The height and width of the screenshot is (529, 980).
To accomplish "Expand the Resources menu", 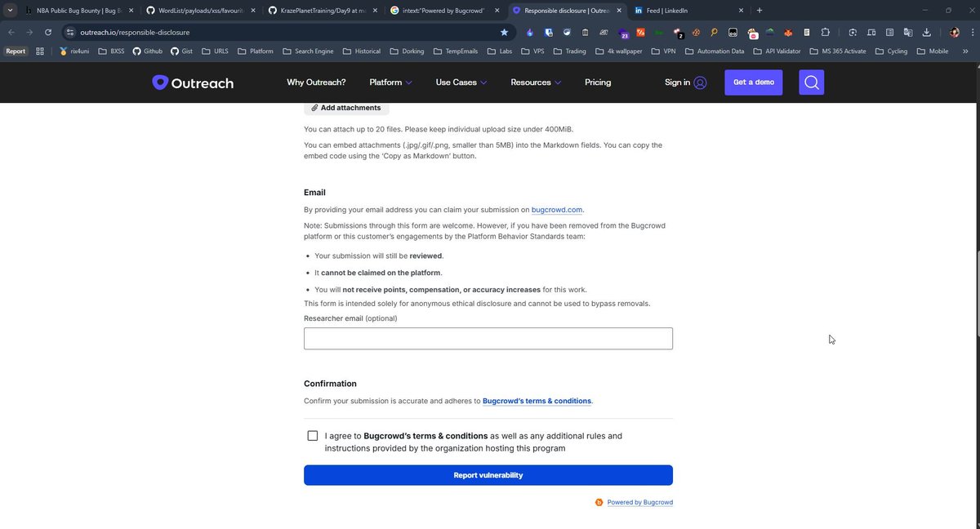I will pos(536,82).
